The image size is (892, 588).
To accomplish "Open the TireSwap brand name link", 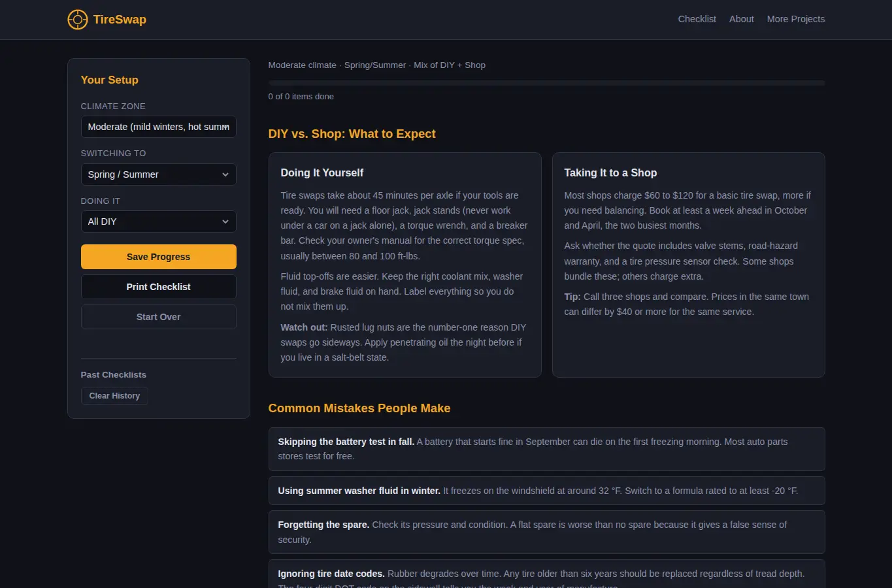I will tap(120, 20).
